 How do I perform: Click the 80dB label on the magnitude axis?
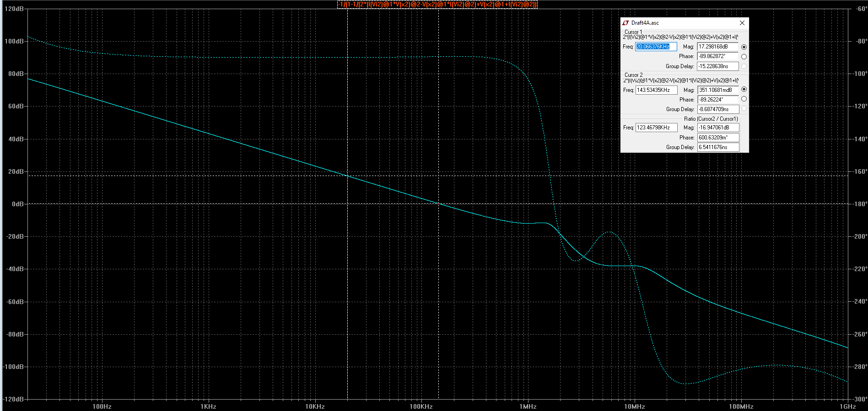[16, 74]
